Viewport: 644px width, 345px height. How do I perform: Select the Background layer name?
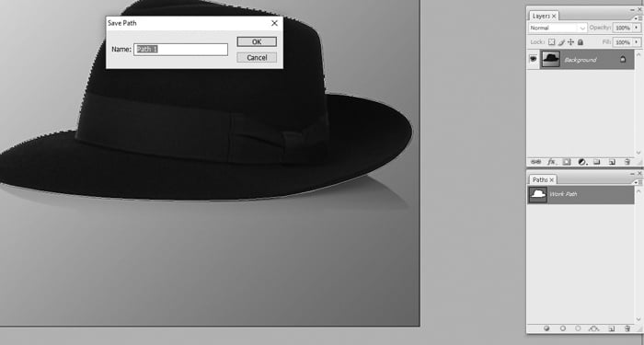coord(580,60)
